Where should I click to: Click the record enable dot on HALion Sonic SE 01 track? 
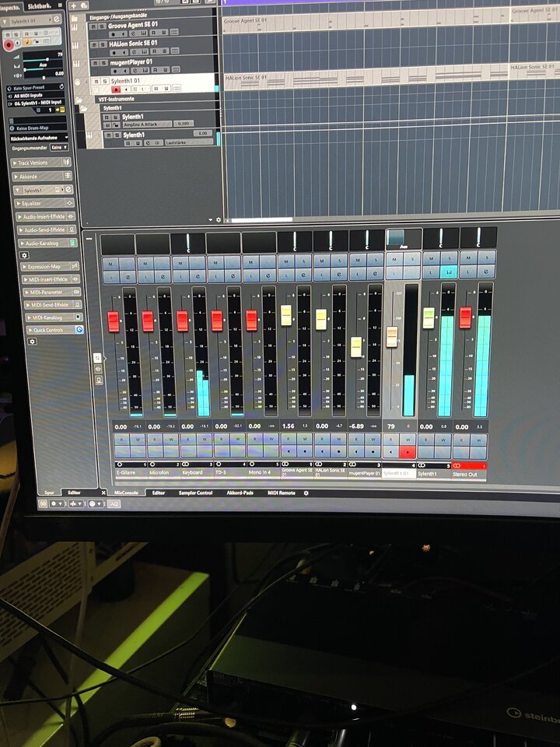tap(115, 51)
